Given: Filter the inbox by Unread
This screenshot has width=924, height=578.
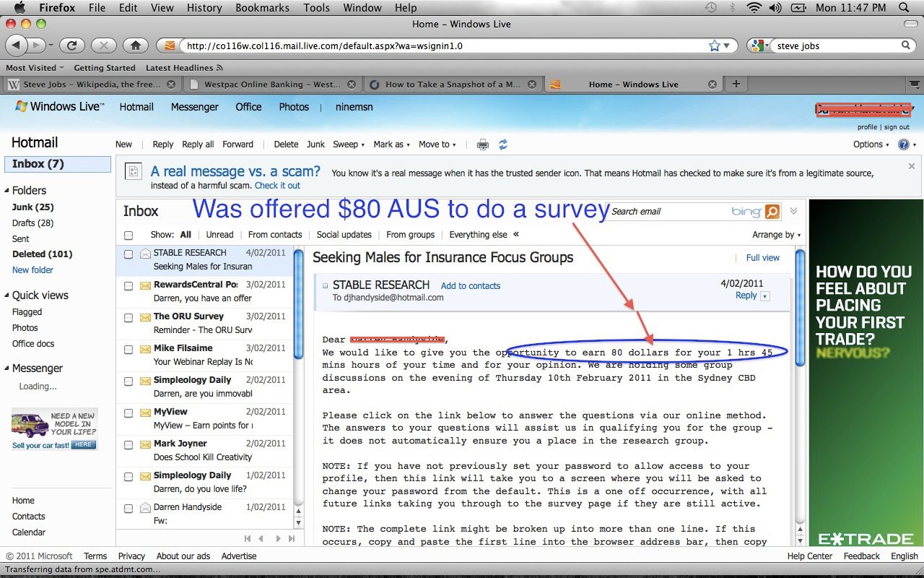Looking at the screenshot, I should click(219, 235).
